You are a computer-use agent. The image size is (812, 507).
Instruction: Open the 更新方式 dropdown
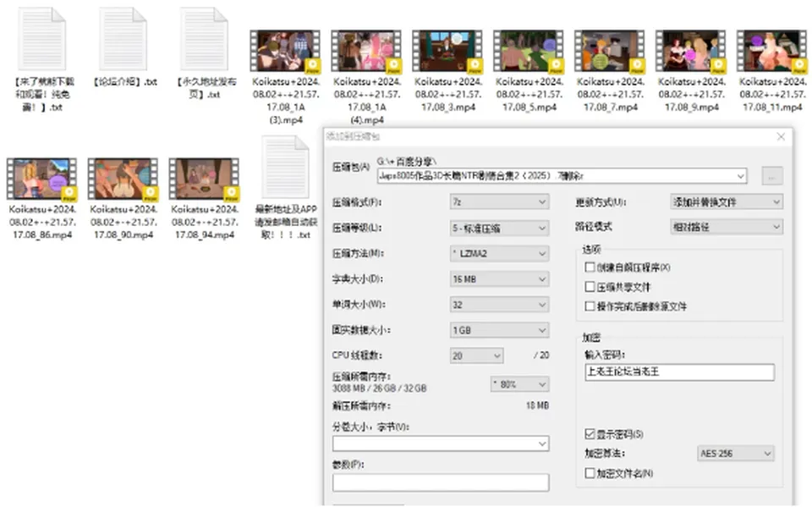[x=727, y=201]
